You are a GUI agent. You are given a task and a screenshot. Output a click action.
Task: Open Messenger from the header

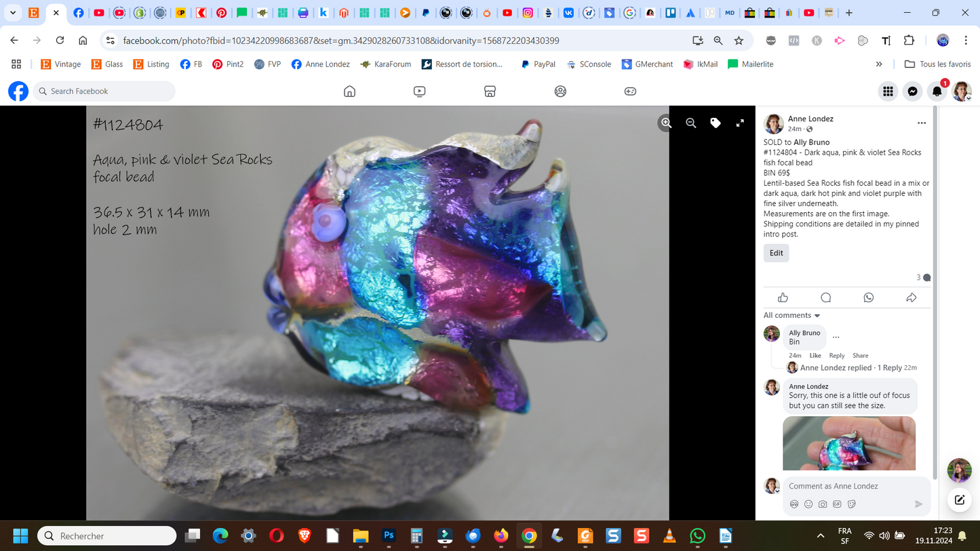913,91
